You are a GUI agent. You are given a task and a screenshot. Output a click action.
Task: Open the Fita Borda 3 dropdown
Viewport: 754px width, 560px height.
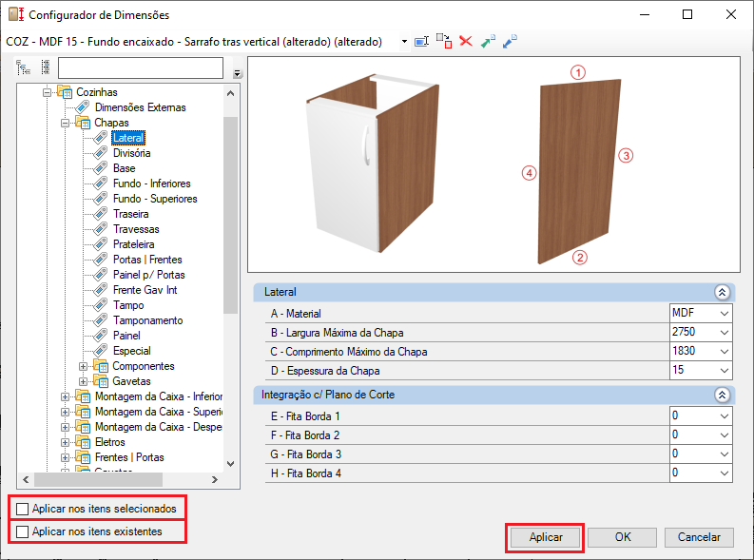(725, 454)
